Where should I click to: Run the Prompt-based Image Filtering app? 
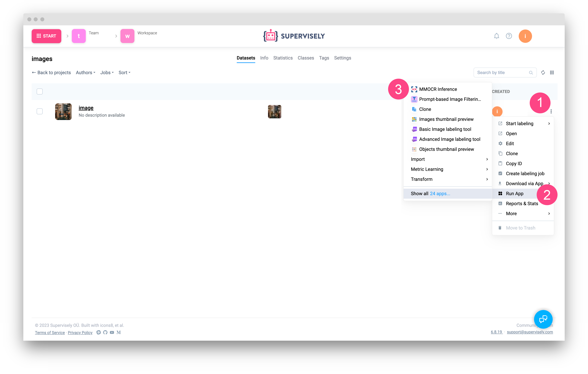tap(450, 99)
